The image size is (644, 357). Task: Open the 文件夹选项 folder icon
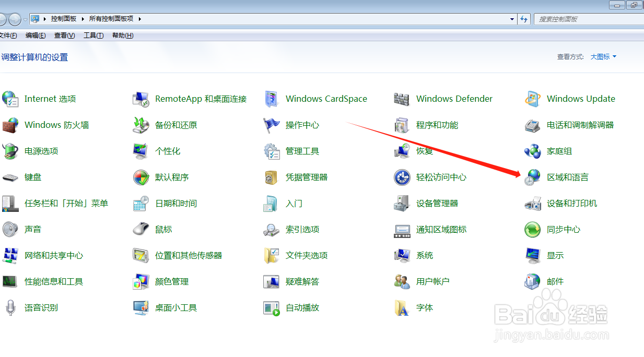[x=272, y=255]
